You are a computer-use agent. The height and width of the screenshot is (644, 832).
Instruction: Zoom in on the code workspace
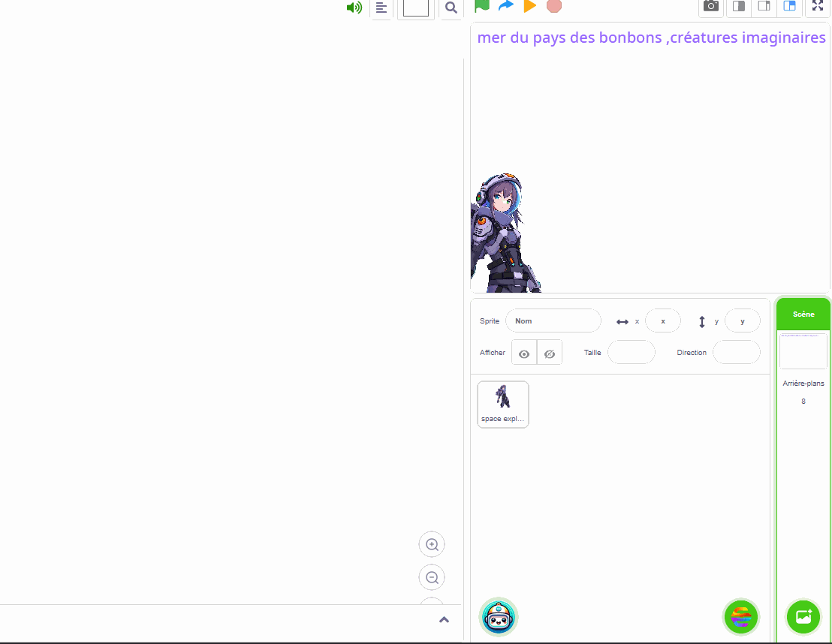(x=432, y=544)
